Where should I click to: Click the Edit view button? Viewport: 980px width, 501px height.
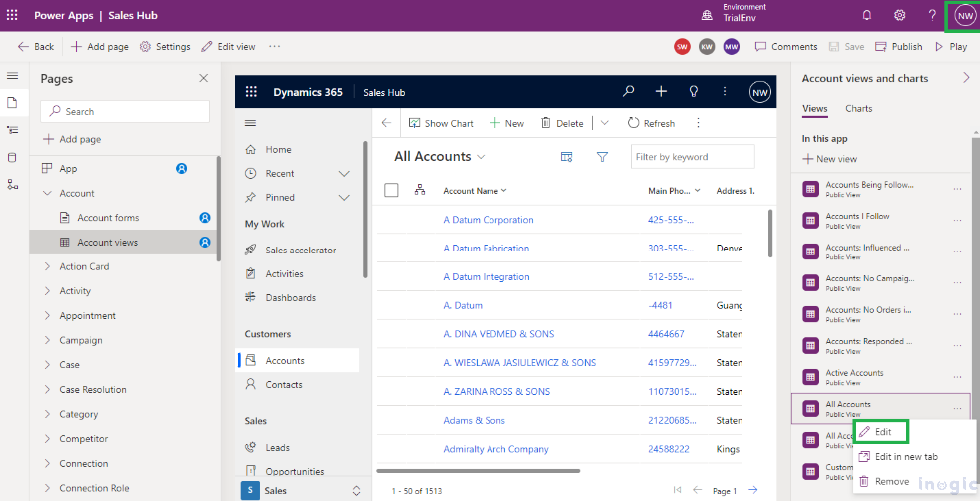228,46
